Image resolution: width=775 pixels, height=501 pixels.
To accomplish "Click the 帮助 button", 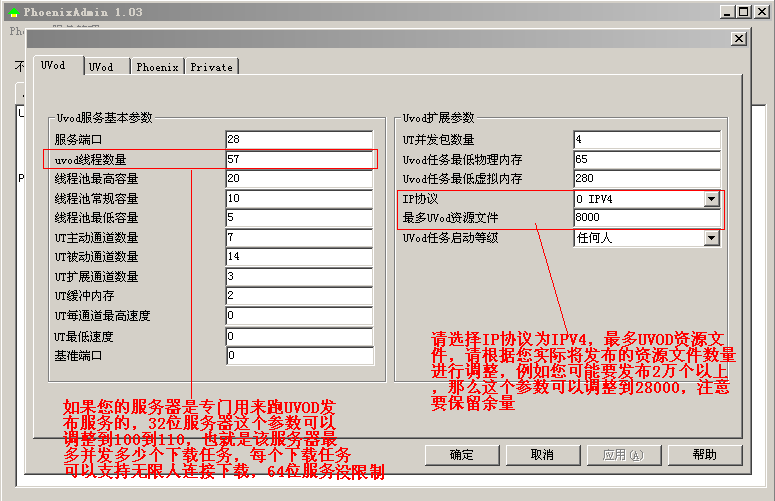I will 705,455.
